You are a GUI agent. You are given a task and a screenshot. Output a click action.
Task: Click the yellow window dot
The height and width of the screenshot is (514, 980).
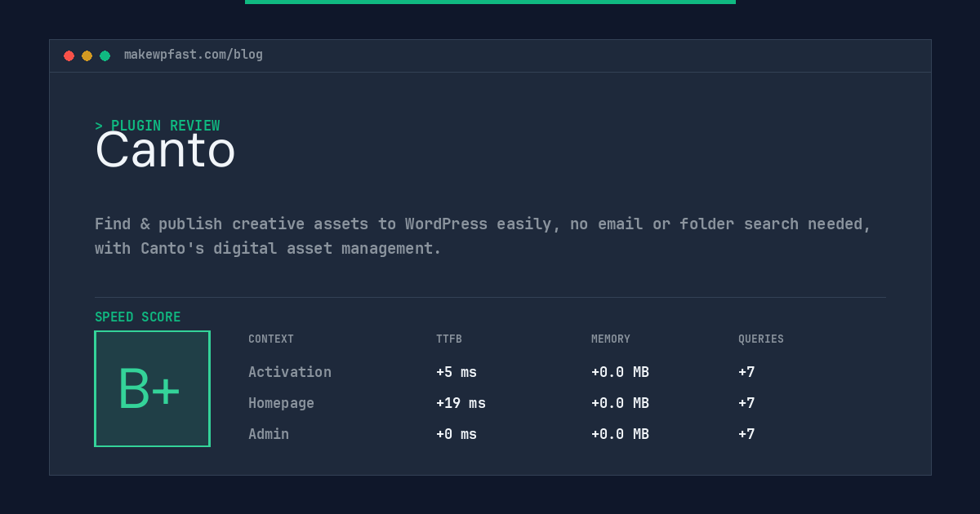pyautogui.click(x=87, y=55)
